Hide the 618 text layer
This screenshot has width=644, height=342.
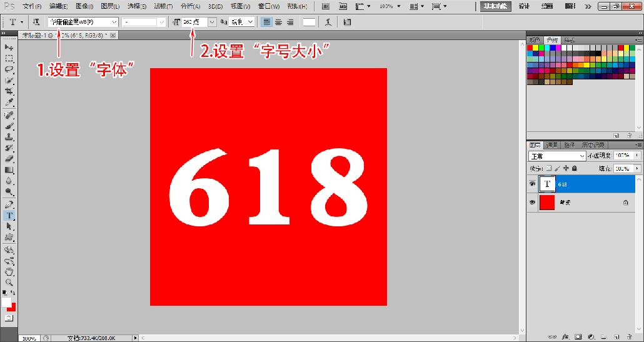[x=532, y=184]
